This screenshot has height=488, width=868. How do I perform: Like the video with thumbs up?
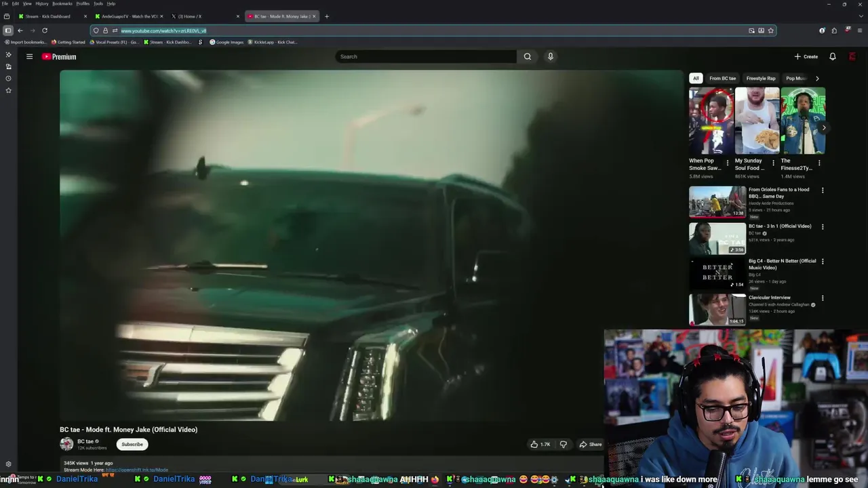540,444
